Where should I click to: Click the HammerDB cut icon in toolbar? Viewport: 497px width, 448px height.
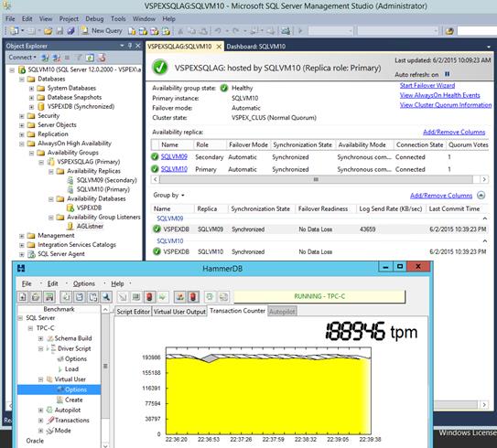point(66,297)
